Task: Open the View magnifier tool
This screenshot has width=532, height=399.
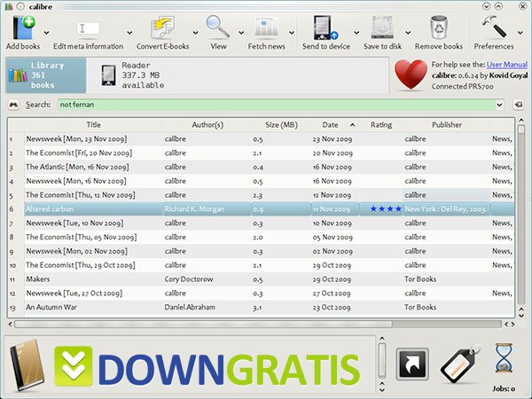Action: tap(217, 27)
